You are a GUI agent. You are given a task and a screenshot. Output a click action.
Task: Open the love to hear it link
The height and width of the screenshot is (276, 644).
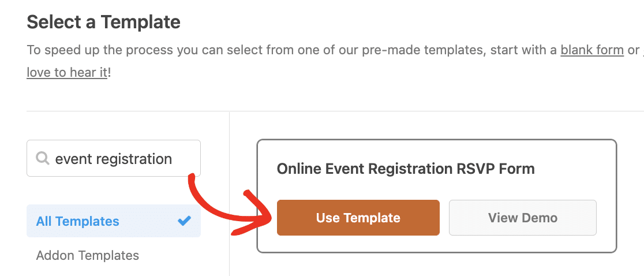(x=67, y=73)
